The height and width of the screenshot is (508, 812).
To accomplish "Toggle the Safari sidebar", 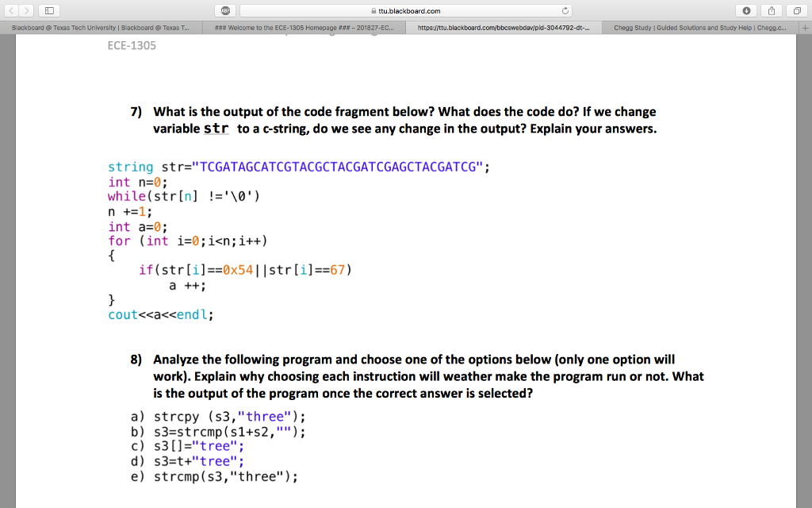I will 49,10.
